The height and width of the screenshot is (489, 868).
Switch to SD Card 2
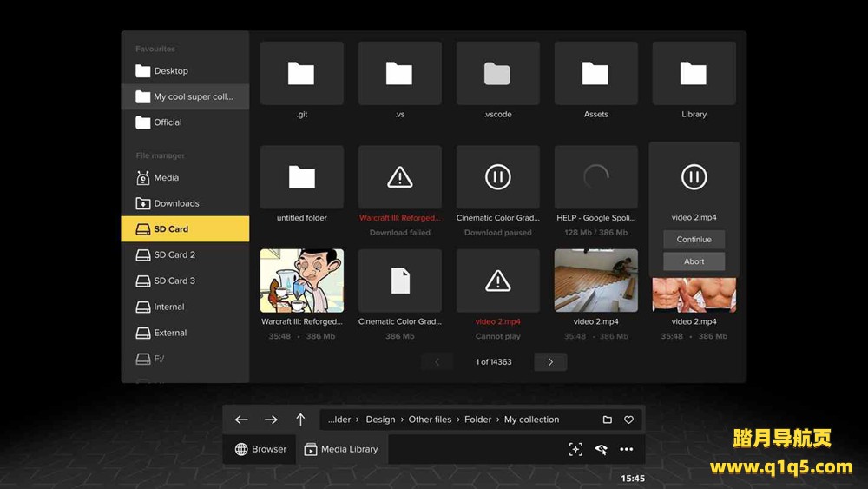(185, 254)
